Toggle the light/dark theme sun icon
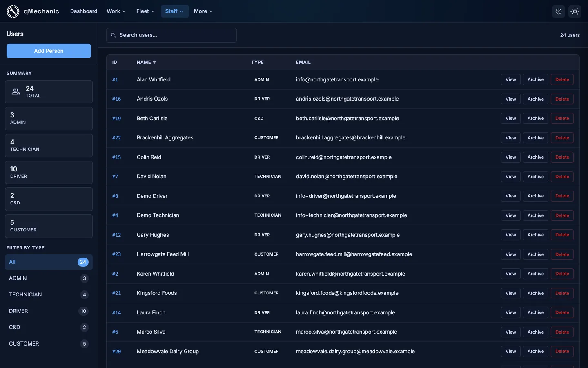 coord(575,11)
